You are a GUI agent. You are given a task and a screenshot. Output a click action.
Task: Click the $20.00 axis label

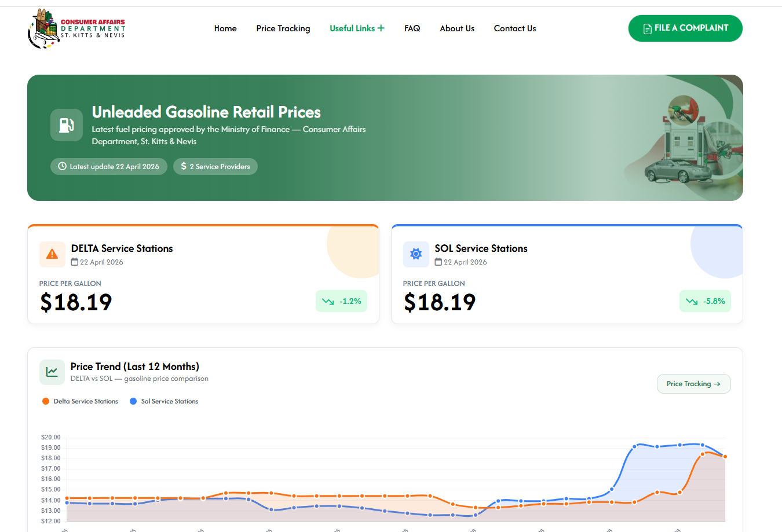coord(51,437)
